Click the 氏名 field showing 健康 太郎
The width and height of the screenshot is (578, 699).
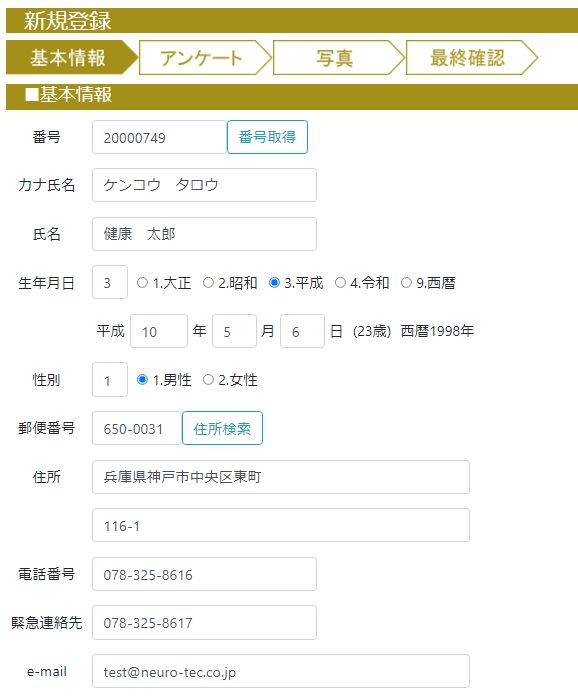click(205, 234)
